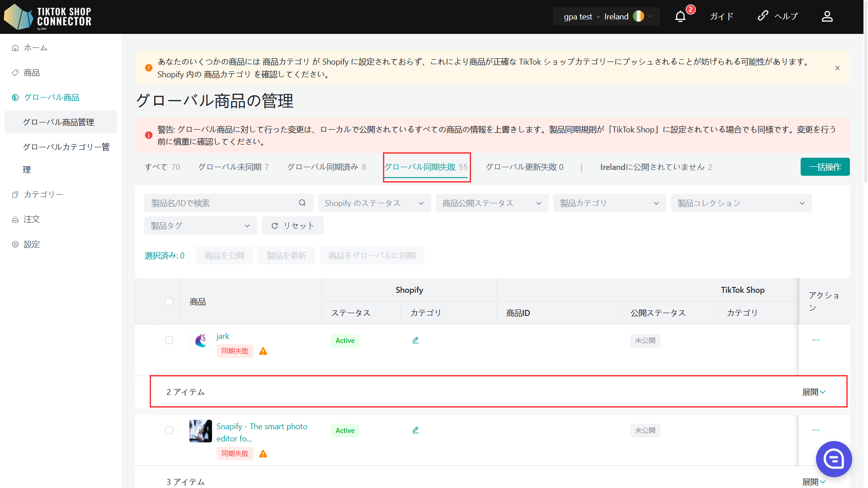This screenshot has width=868, height=488.
Task: Toggle the select-all checkbox in table header
Action: [x=169, y=301]
